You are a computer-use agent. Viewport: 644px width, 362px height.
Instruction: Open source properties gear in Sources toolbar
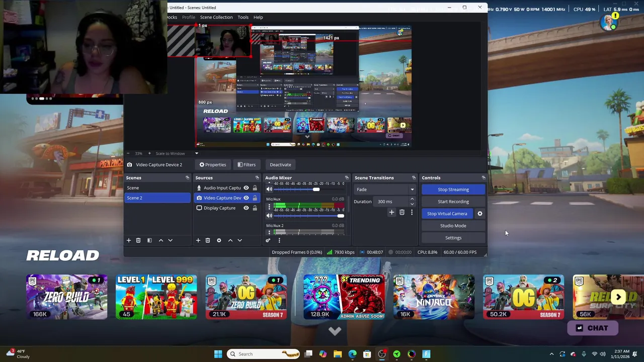(x=219, y=240)
